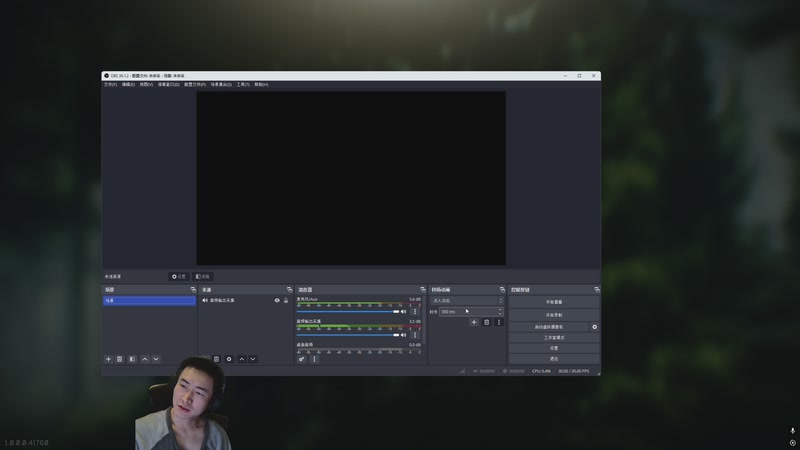
Task: Select the audio output capture source row
Action: (245, 301)
